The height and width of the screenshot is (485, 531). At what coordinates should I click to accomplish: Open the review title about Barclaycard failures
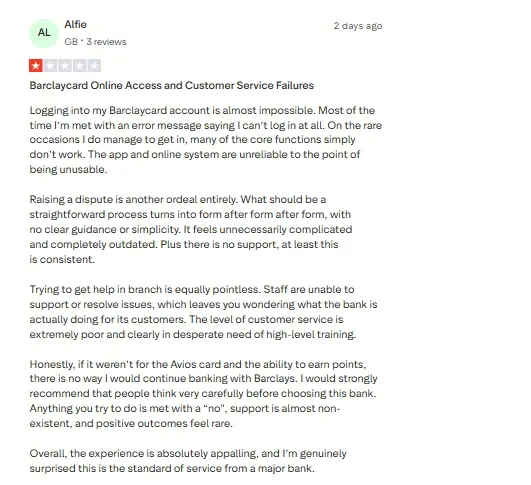(x=172, y=85)
